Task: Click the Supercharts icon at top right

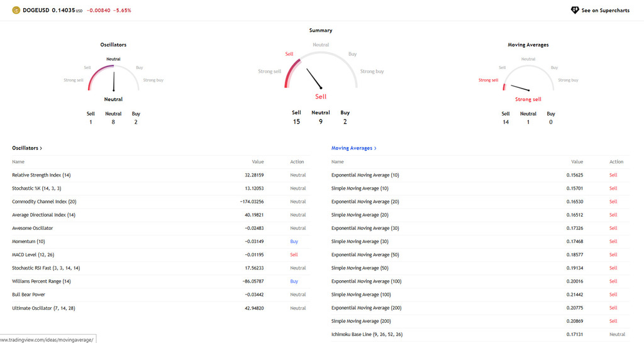Action: (574, 10)
